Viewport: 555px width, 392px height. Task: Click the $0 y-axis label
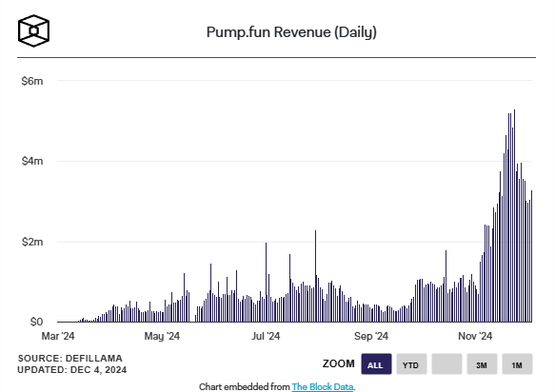coord(36,322)
